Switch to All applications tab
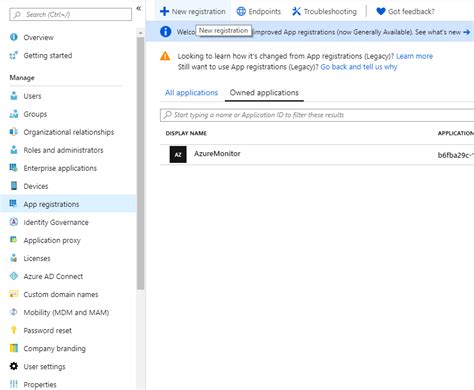The height and width of the screenshot is (390, 474). click(x=191, y=93)
